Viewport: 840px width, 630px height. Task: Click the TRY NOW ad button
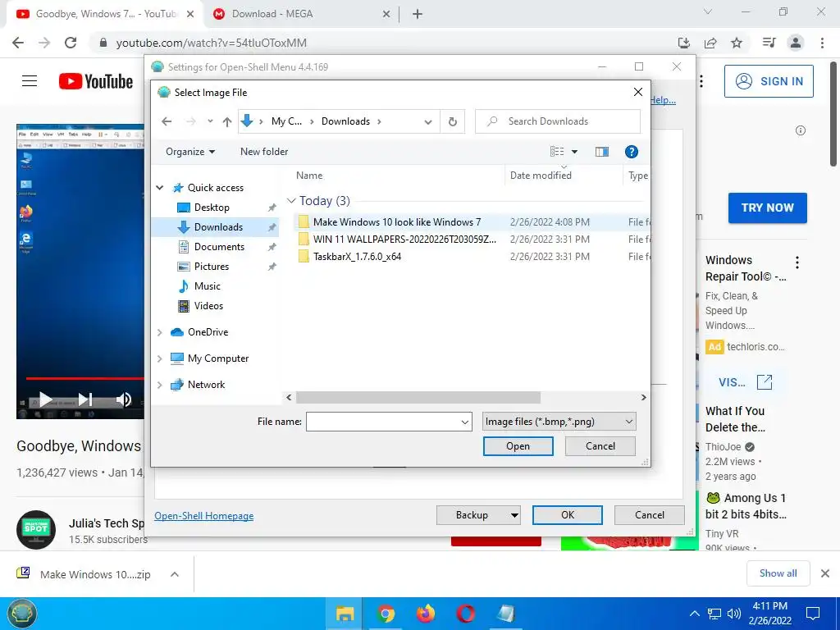pyautogui.click(x=768, y=208)
